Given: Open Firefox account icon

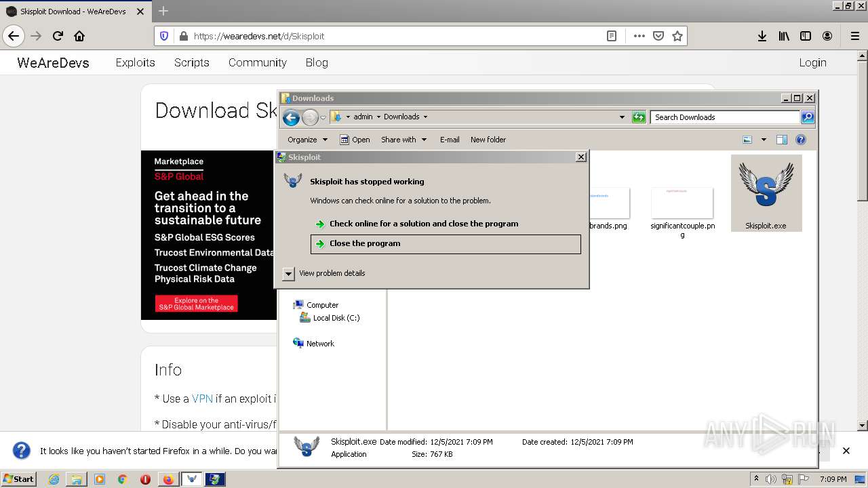Looking at the screenshot, I should [x=827, y=36].
